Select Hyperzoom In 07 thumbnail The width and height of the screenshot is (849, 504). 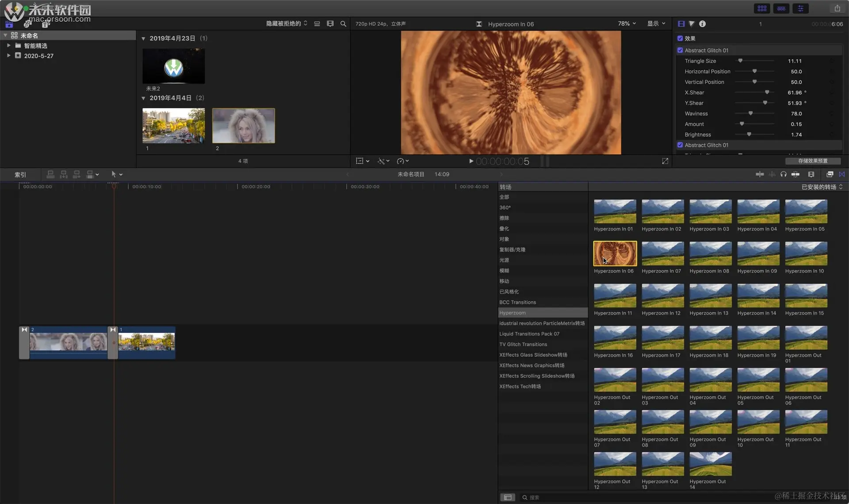click(662, 254)
